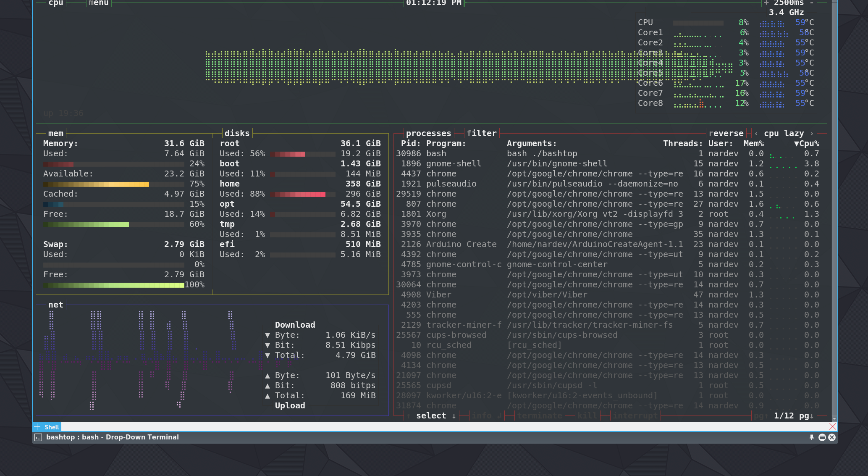Click terminate on the selected process
The width and height of the screenshot is (868, 476).
tap(540, 416)
